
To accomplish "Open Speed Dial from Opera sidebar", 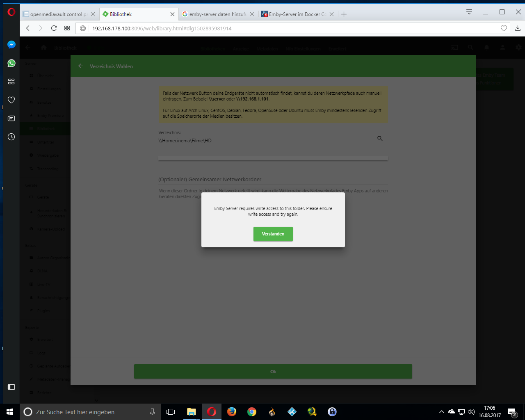I will [x=11, y=82].
